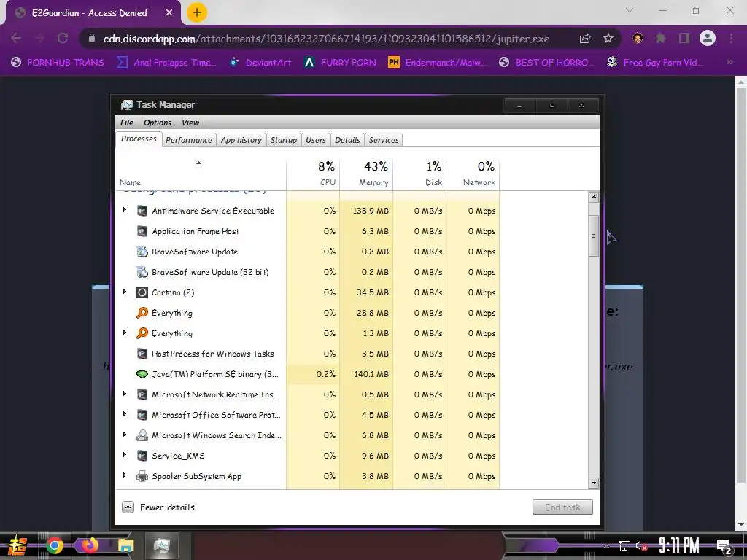This screenshot has height=560, width=747.
Task: Open the notification center icon
Action: pos(724,547)
